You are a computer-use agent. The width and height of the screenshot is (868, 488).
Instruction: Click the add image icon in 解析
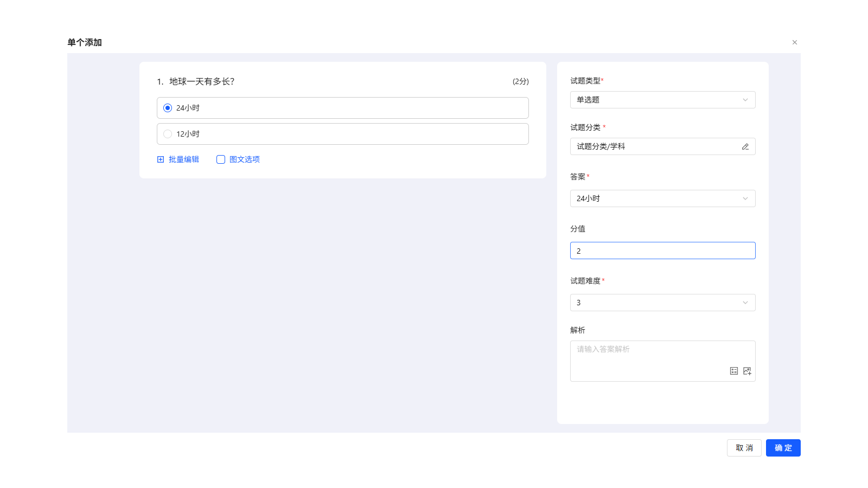(x=747, y=371)
